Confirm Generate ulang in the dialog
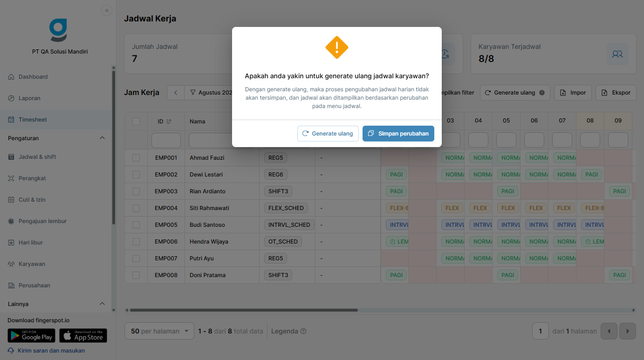Viewport: 644px width, 360px height. pos(328,134)
